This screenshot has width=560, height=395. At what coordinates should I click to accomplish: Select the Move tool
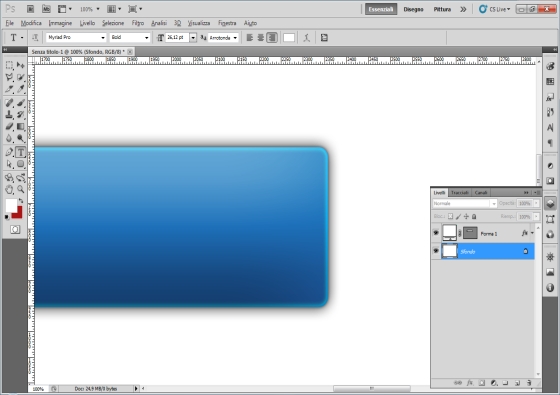point(21,65)
